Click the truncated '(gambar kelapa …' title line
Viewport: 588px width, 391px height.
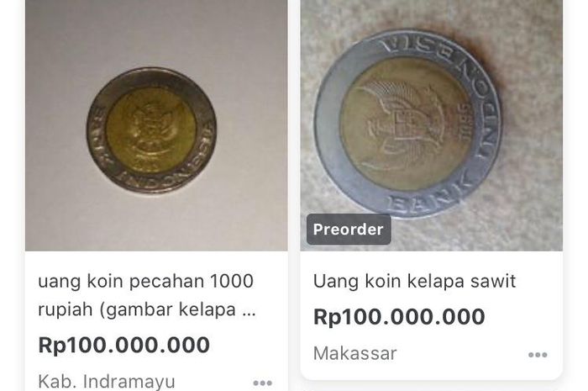(147, 309)
